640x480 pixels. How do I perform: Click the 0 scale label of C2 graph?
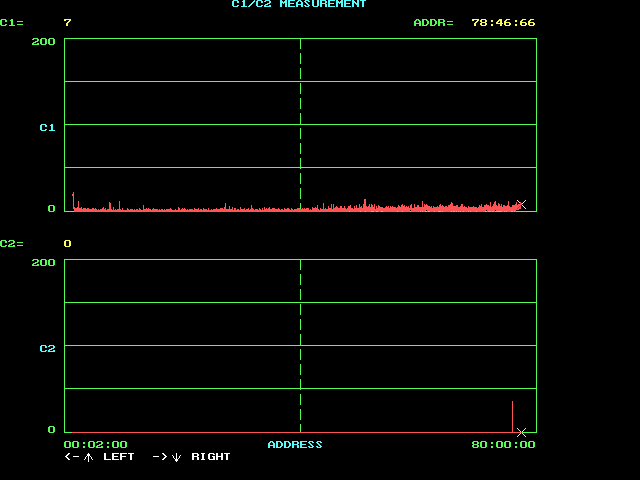[x=51, y=429]
